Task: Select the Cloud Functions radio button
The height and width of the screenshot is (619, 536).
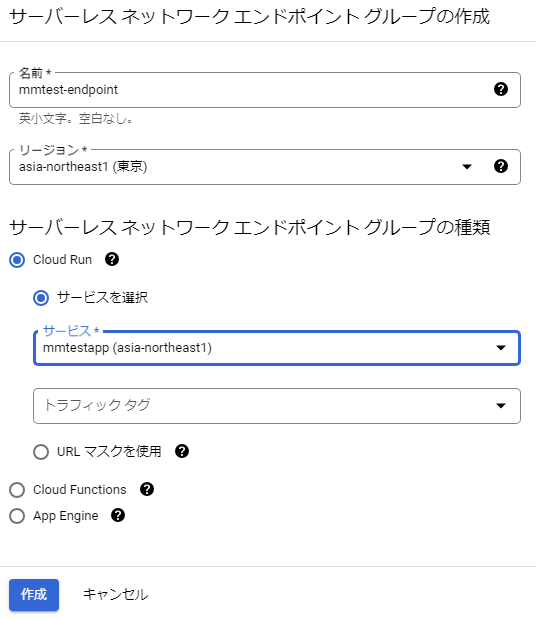Action: tap(17, 490)
